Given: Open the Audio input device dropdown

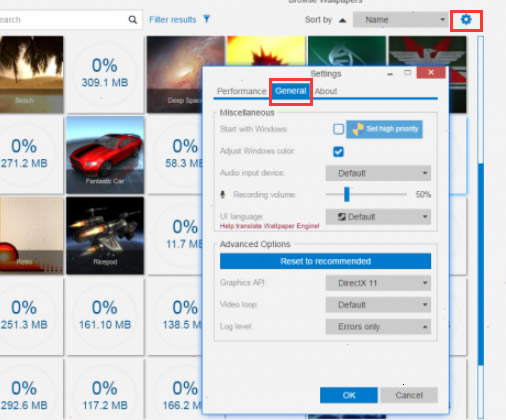Looking at the screenshot, I should pos(378,173).
